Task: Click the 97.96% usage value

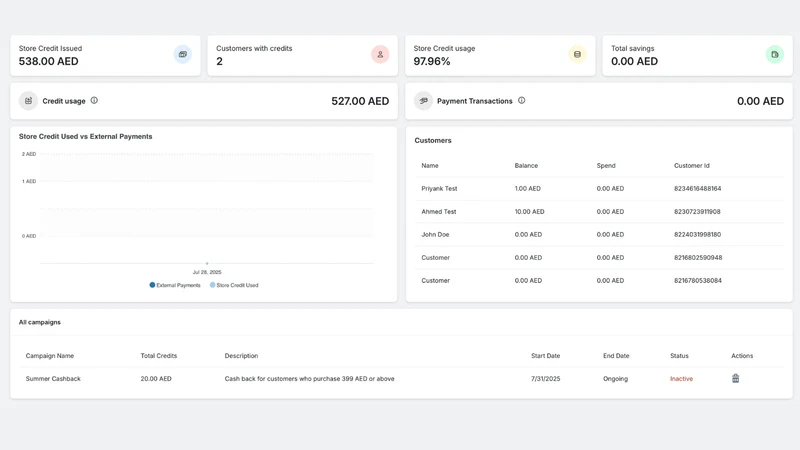Action: [432, 61]
